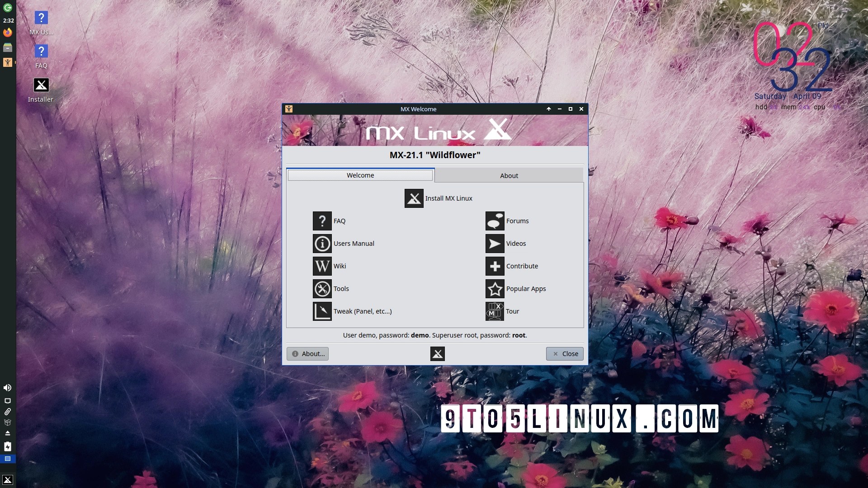
Task: Open Tweak (Panel, etc...)
Action: point(352,311)
